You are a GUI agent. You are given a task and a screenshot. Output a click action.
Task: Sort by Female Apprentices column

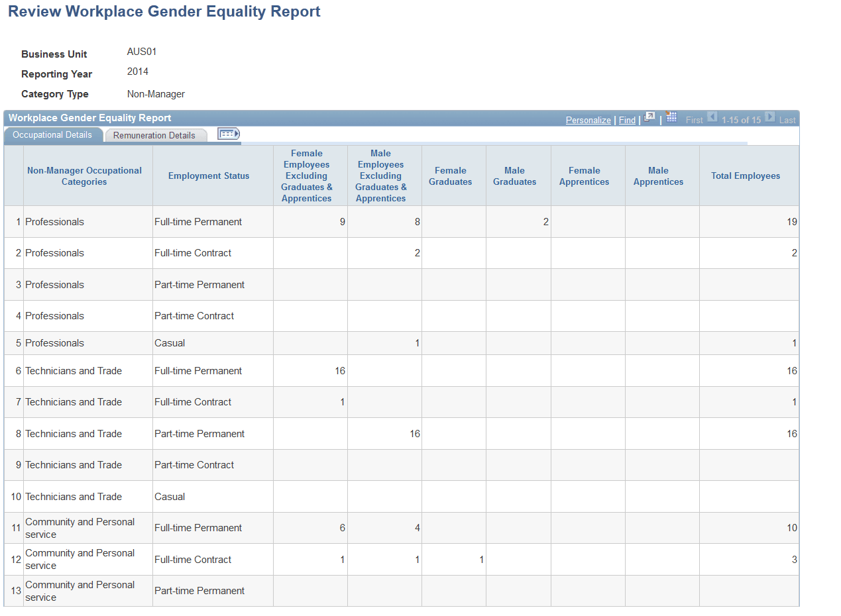point(584,175)
